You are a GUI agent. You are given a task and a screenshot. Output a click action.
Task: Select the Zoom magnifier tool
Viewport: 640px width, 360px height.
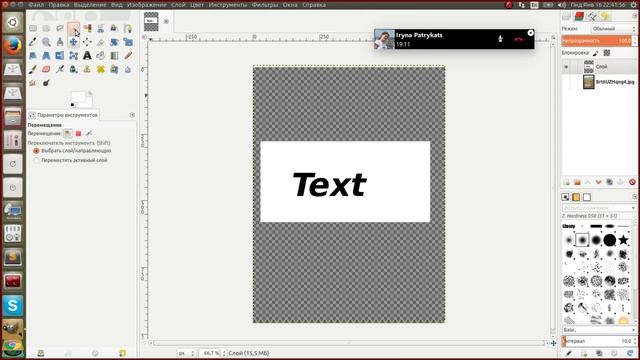(x=46, y=42)
